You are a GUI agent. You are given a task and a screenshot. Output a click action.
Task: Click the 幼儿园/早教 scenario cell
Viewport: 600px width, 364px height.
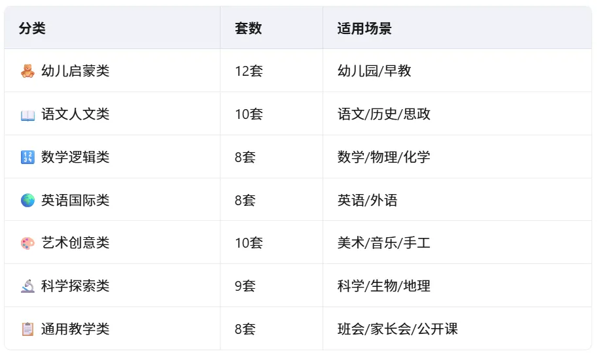[374, 71]
